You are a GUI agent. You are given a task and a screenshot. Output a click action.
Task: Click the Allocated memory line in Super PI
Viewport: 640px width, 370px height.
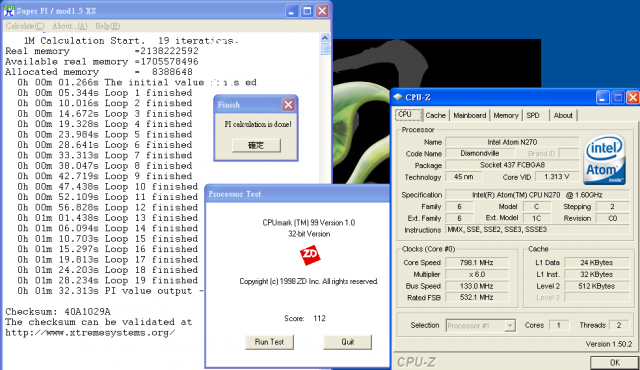pos(99,72)
